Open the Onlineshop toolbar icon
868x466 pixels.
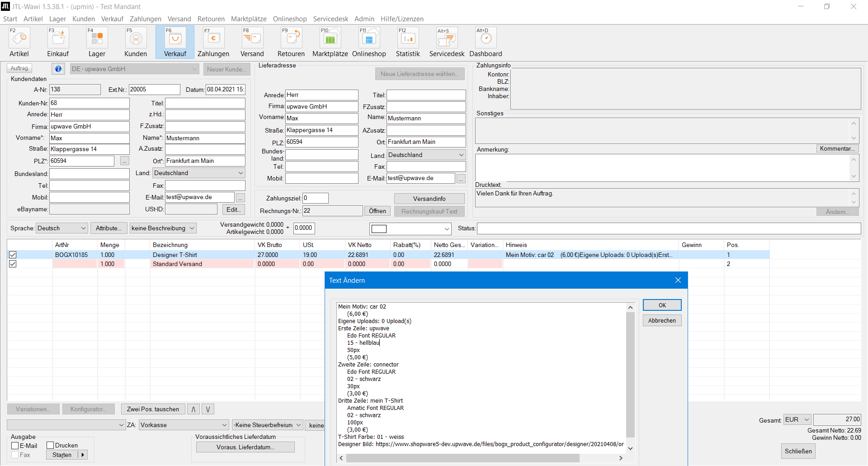[369, 42]
